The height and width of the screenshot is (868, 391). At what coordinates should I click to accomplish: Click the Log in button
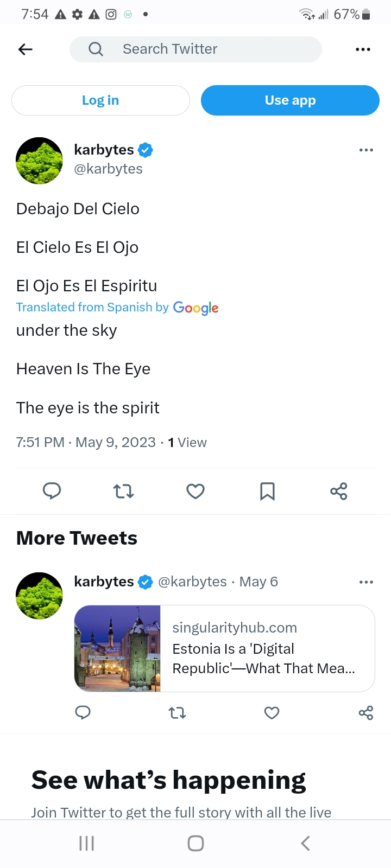[100, 100]
